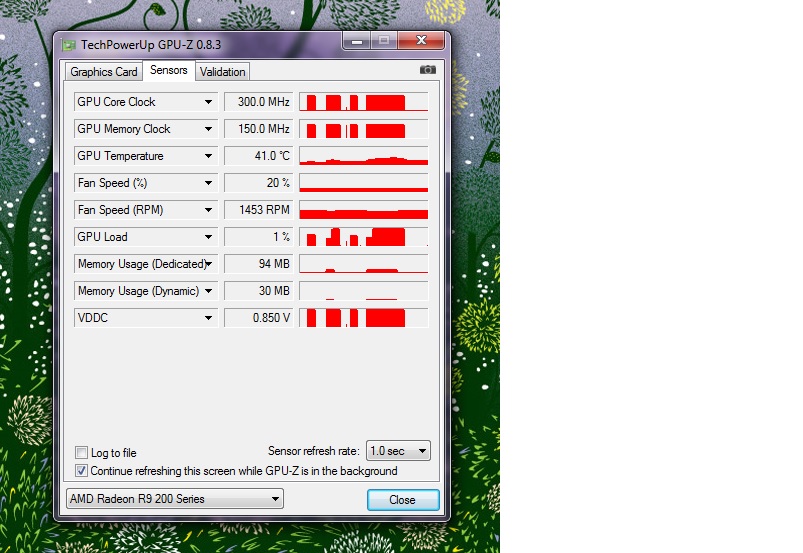
Task: Click the 20 % fan speed value
Action: pyautogui.click(x=259, y=183)
